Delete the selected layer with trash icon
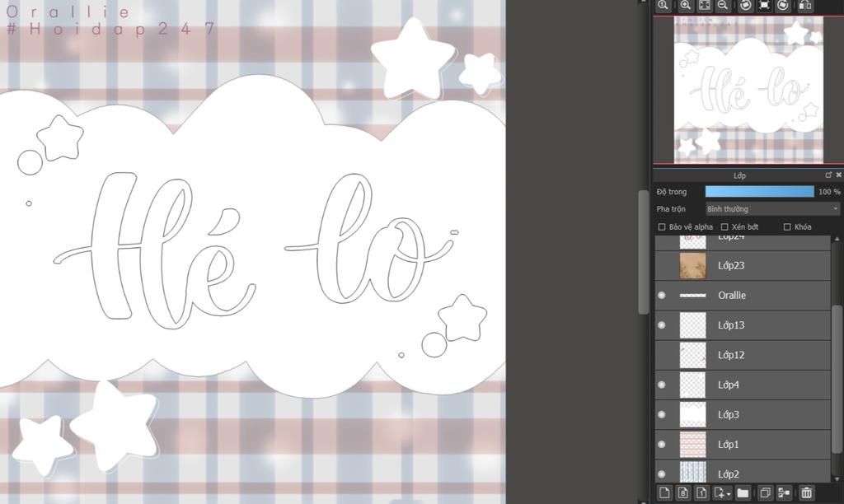Viewport: 844px width, 504px height. pyautogui.click(x=806, y=492)
